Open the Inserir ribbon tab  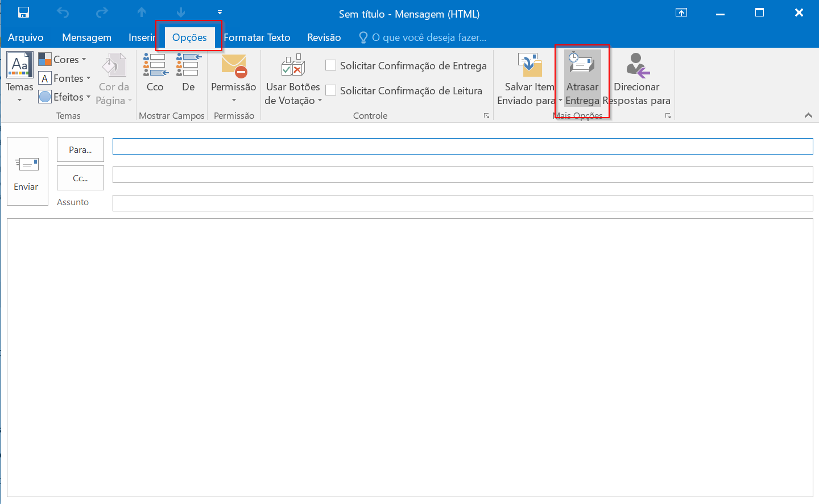[x=142, y=38]
